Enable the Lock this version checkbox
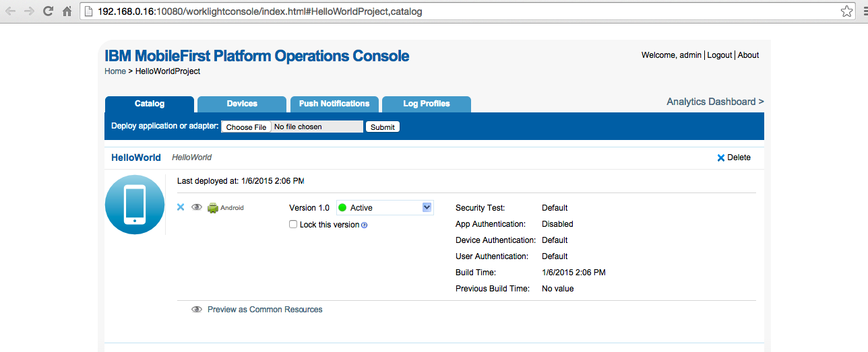This screenshot has height=352, width=868. tap(293, 224)
